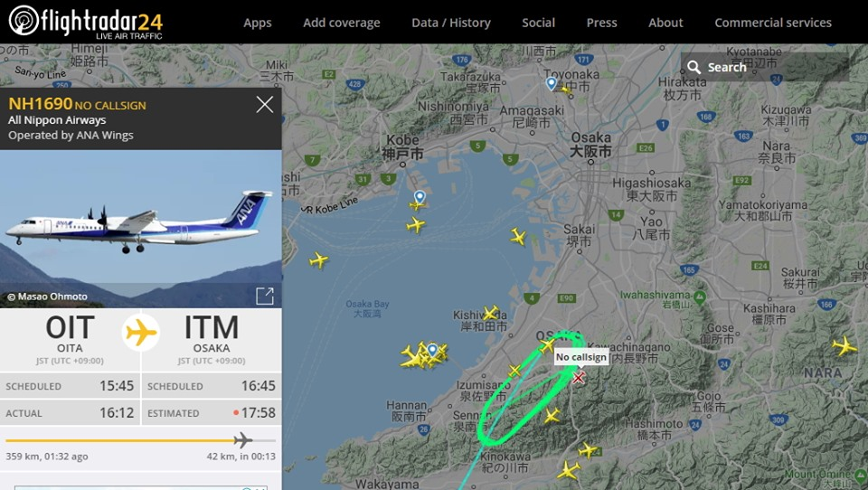868x490 pixels.
Task: Select the airport pin marker near Kobe
Action: 420,196
